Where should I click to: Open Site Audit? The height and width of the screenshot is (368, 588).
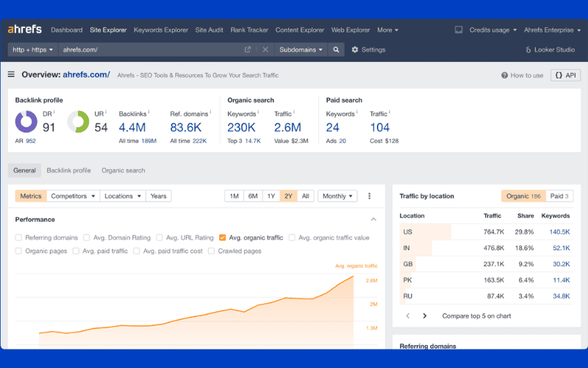tap(209, 30)
